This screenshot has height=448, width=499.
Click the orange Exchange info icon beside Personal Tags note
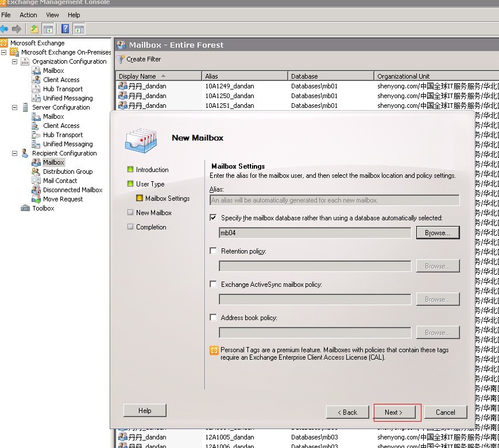point(214,350)
